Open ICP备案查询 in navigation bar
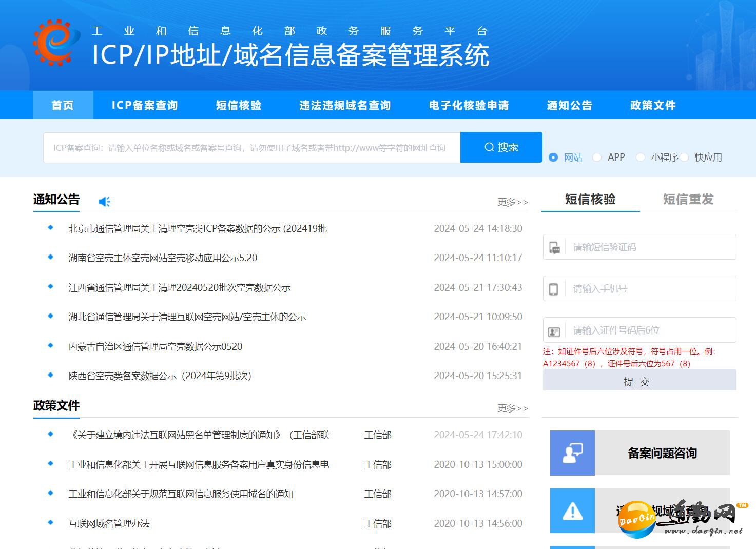Viewport: 756px width, 549px height. tap(145, 105)
